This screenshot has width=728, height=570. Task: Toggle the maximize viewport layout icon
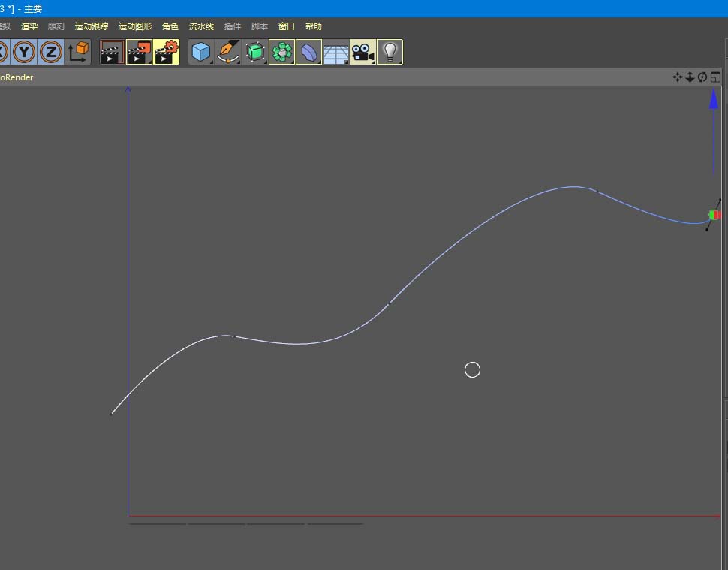point(715,77)
